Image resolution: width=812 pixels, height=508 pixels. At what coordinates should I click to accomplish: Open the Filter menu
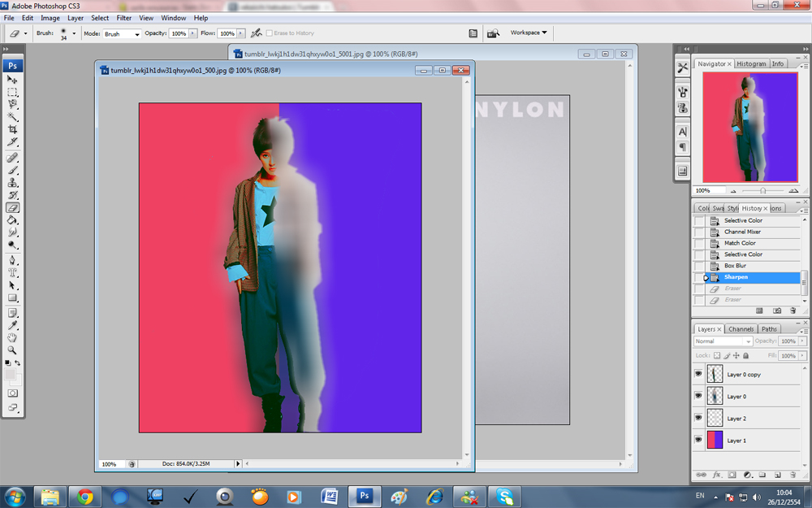point(123,18)
